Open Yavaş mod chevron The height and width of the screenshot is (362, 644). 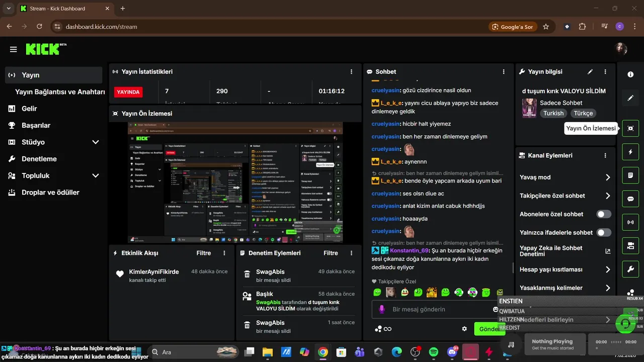point(608,177)
